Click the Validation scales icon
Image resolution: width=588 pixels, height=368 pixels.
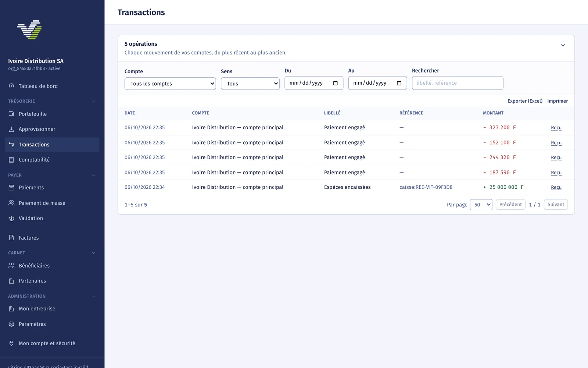point(11,218)
